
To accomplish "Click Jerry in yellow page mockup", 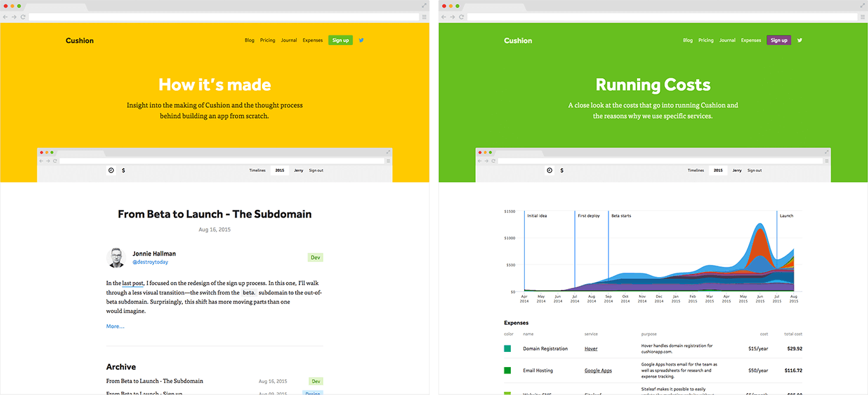I will pyautogui.click(x=298, y=171).
